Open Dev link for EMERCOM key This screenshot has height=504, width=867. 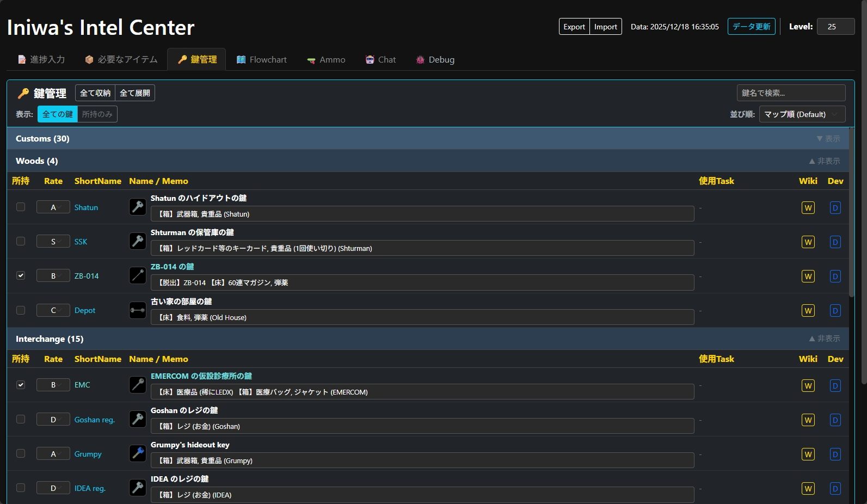click(x=835, y=386)
